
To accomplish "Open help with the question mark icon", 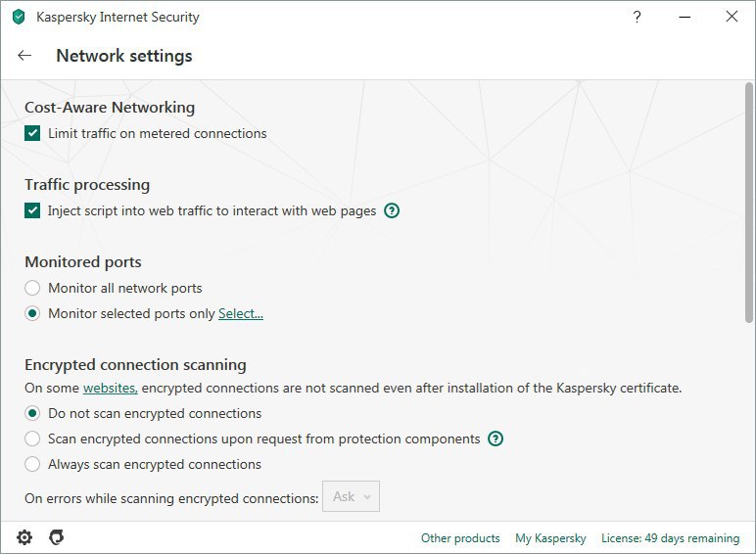I will 637,17.
